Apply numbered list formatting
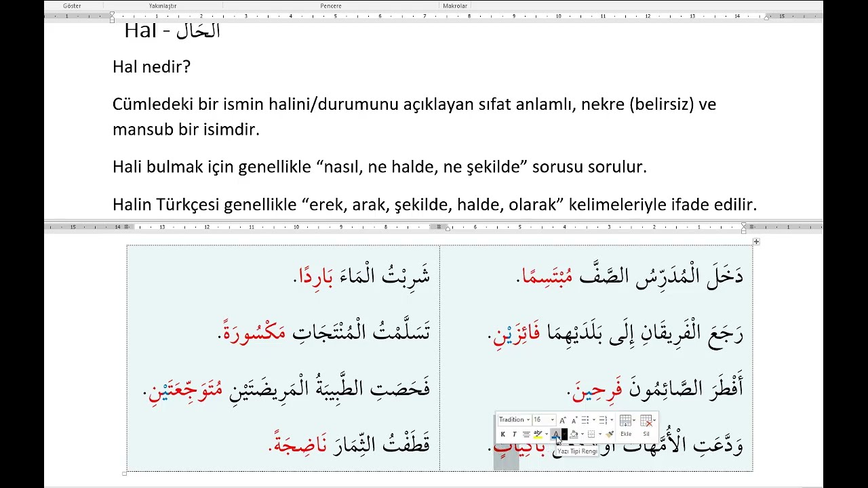868x488 pixels. [x=604, y=420]
